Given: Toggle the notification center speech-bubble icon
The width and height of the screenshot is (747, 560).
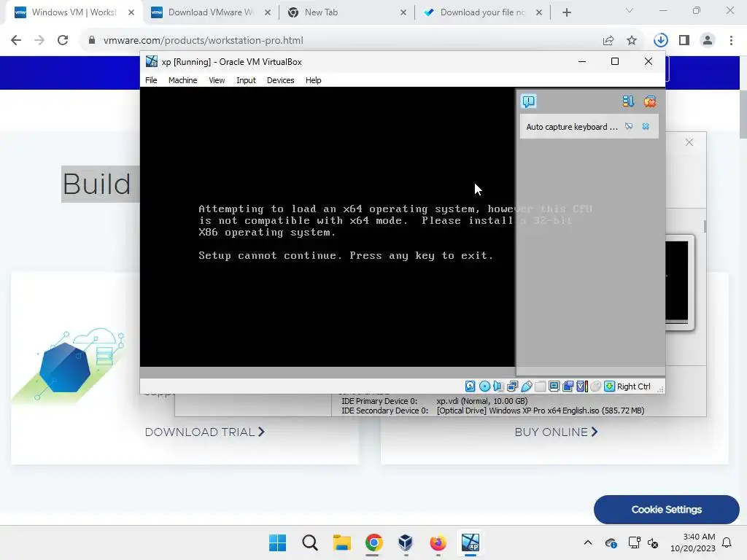Looking at the screenshot, I should point(529,101).
